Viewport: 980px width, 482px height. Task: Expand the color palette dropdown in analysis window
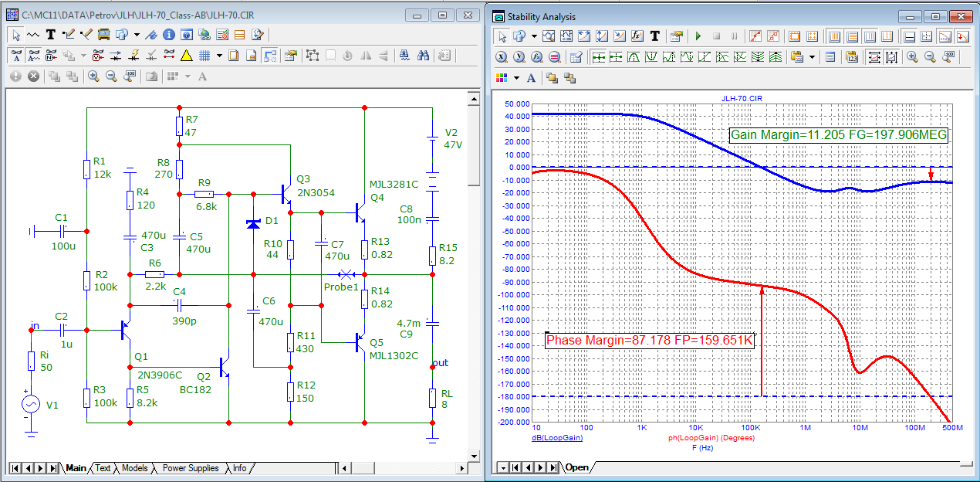tap(516, 78)
